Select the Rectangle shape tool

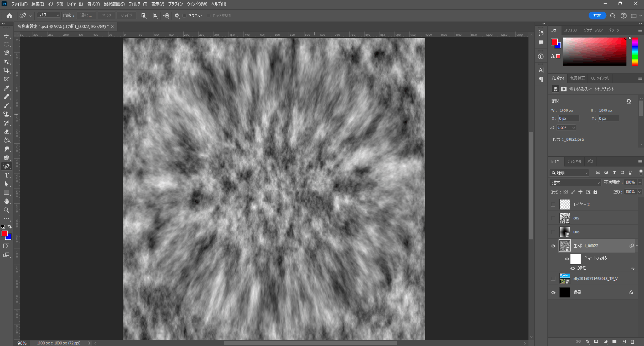coord(6,192)
